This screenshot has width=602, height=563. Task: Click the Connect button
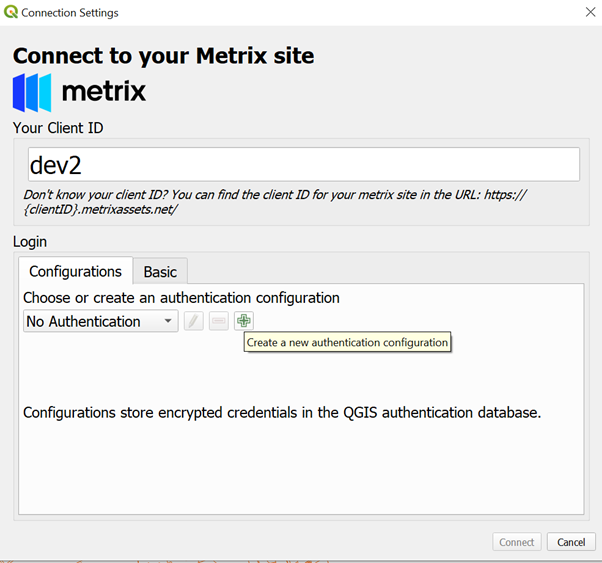[x=517, y=542]
